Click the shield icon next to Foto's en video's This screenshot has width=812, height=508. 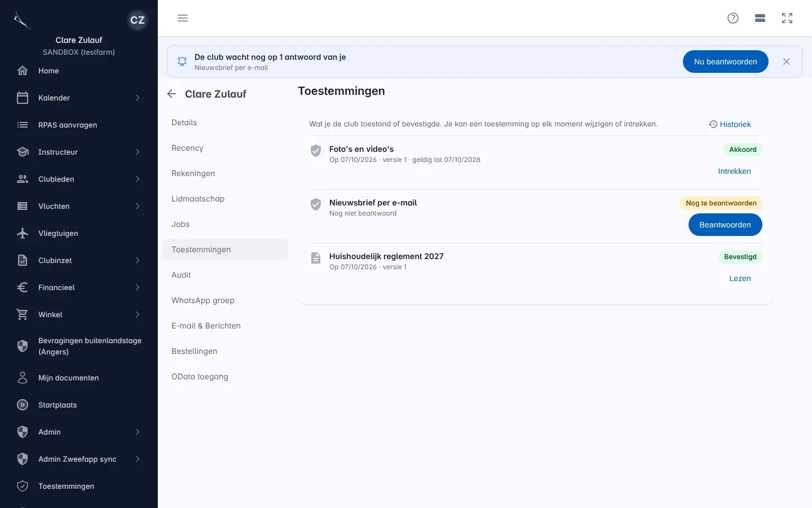[x=316, y=150]
